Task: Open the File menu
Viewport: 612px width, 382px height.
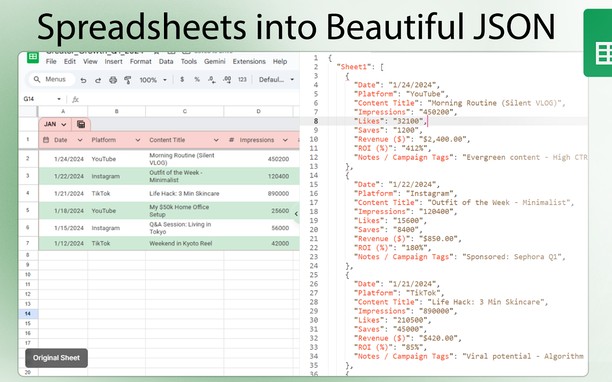Action: 51,61
